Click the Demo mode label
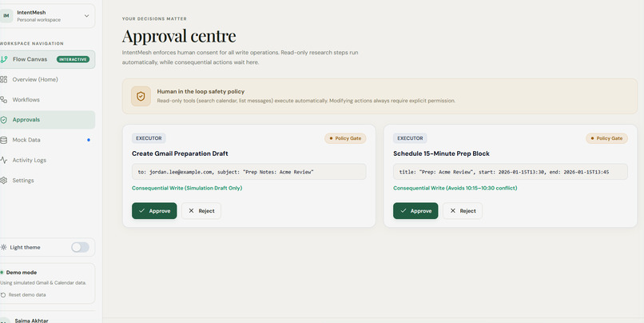The width and height of the screenshot is (644, 323). [x=22, y=272]
